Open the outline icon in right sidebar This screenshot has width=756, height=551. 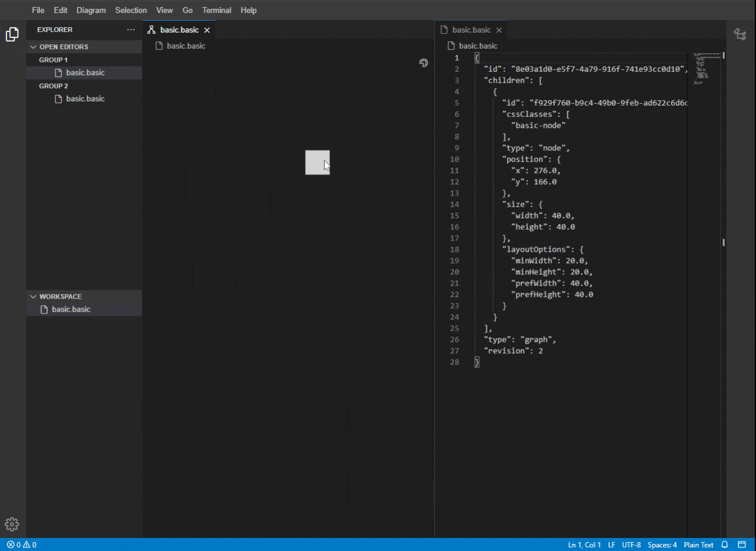[x=740, y=34]
